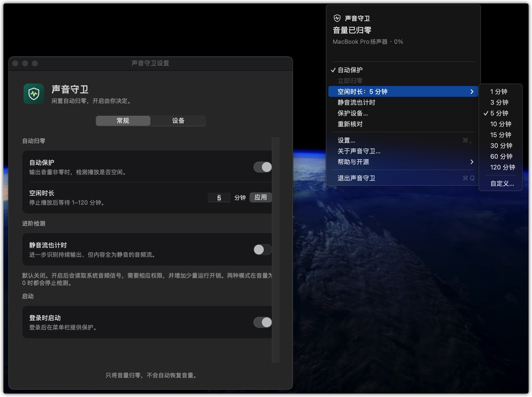This screenshot has width=532, height=397.
Task: Click the settings window vertical scrollbar
Action: tap(276, 250)
